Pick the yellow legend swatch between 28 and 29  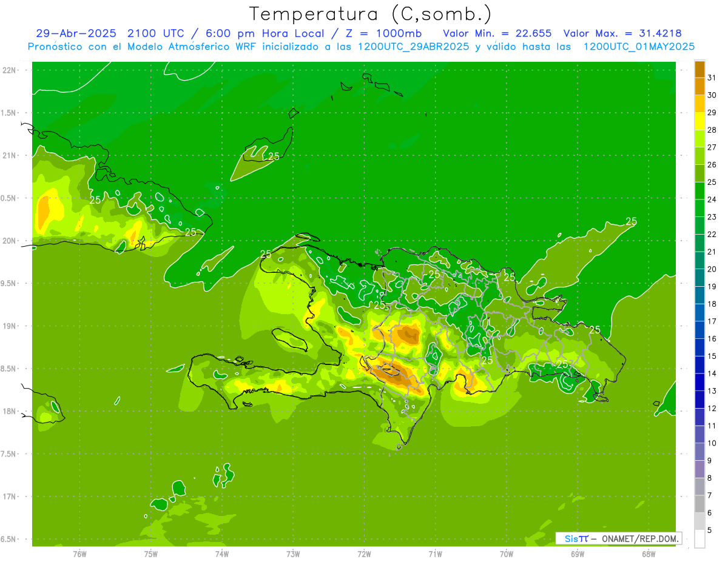(x=699, y=121)
